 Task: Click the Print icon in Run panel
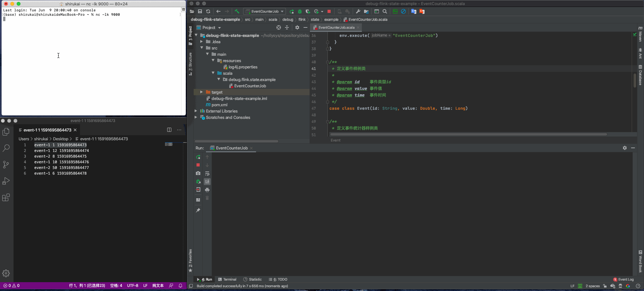(207, 190)
